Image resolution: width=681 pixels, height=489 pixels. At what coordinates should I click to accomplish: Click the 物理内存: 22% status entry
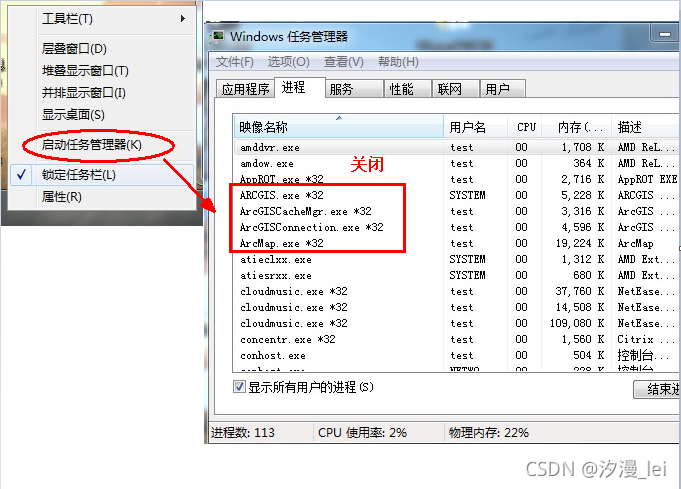[x=489, y=433]
